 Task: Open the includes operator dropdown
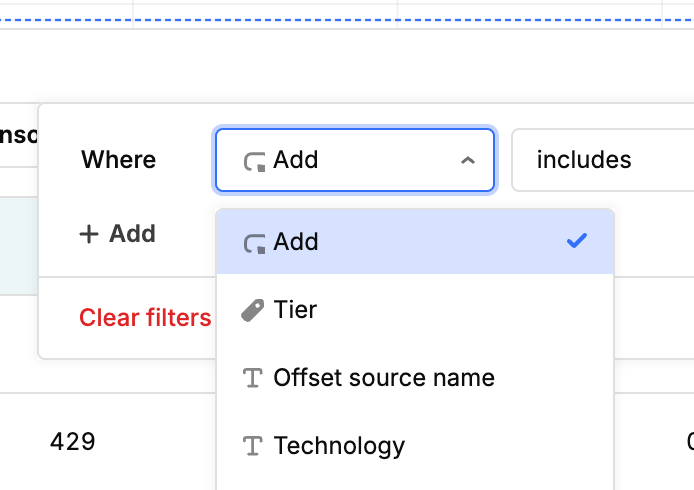(600, 160)
